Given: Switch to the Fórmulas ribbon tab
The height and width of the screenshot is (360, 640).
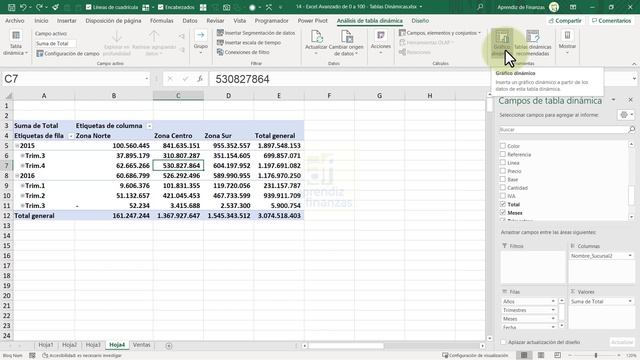Looking at the screenshot, I should pos(162,20).
